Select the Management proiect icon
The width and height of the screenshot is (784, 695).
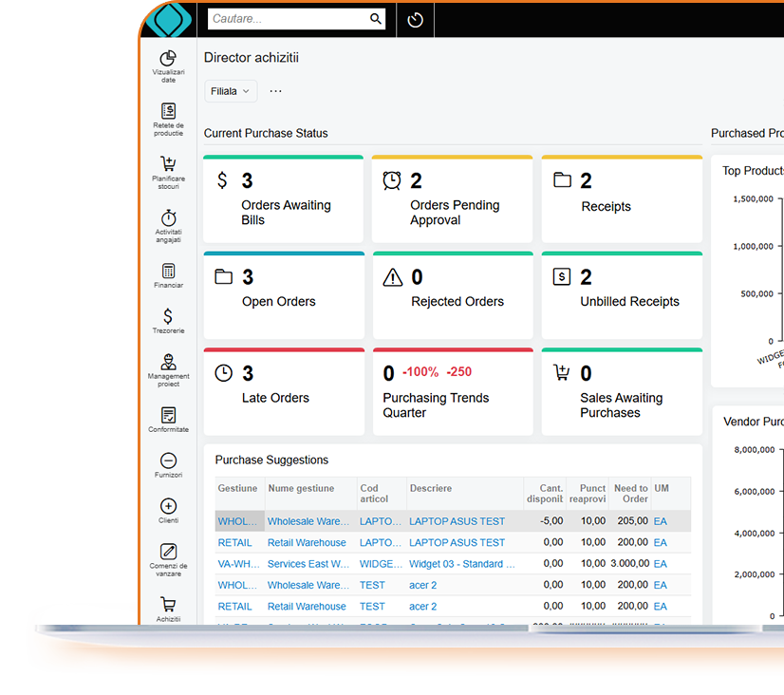click(168, 364)
